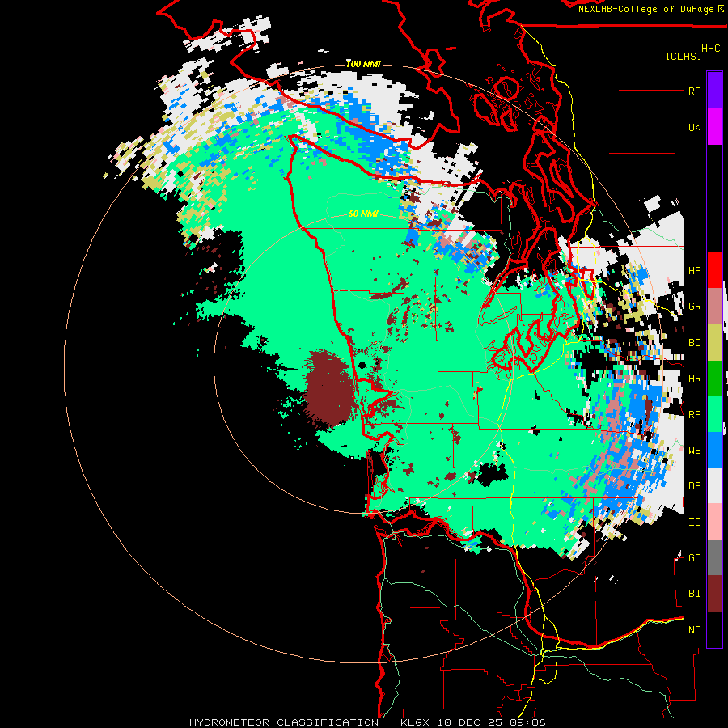The height and width of the screenshot is (728, 728).
Task: Click the 100 NMI range ring label
Action: click(363, 64)
